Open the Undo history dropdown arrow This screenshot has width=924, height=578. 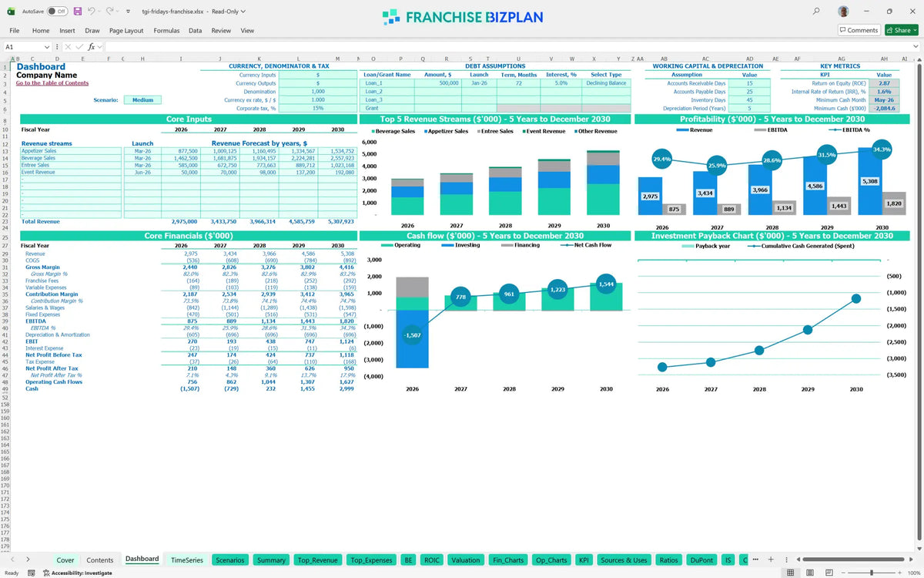click(x=100, y=12)
